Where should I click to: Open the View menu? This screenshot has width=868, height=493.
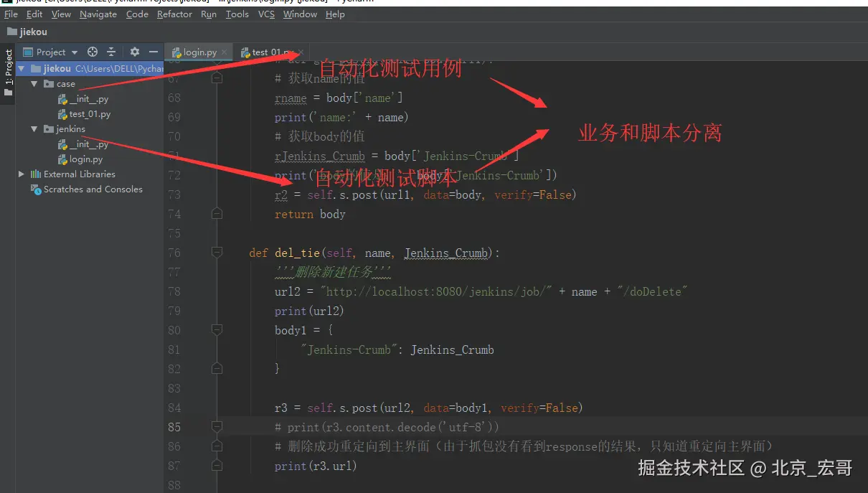click(x=62, y=14)
